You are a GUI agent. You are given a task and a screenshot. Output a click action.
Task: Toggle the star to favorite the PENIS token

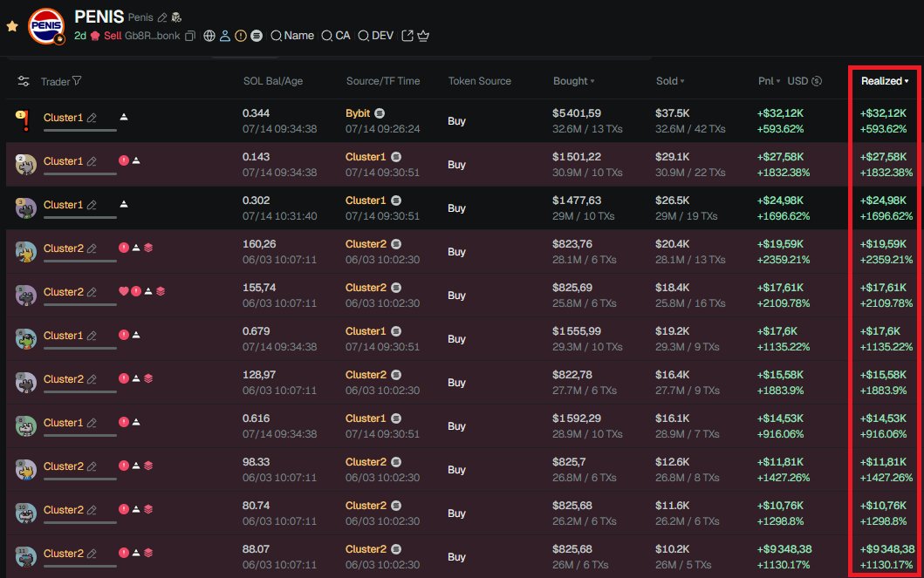point(12,26)
